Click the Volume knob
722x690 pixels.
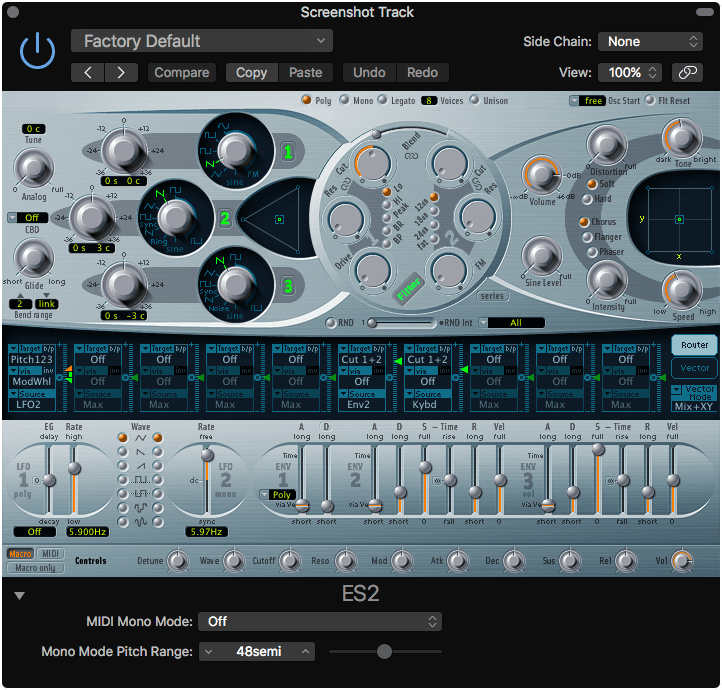click(x=541, y=176)
